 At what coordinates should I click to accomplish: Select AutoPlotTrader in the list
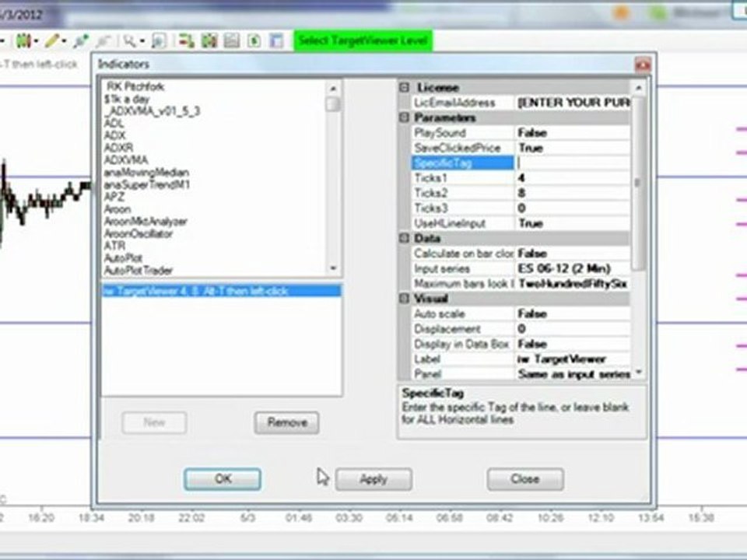pyautogui.click(x=139, y=271)
